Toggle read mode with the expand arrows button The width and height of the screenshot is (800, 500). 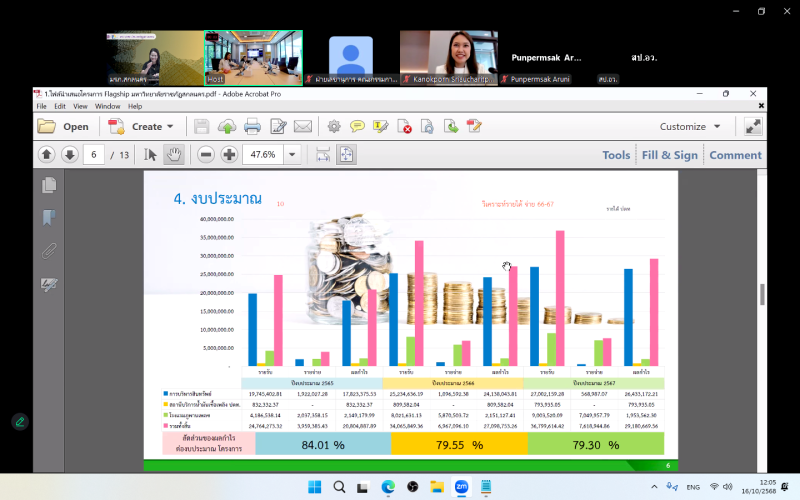pos(753,127)
